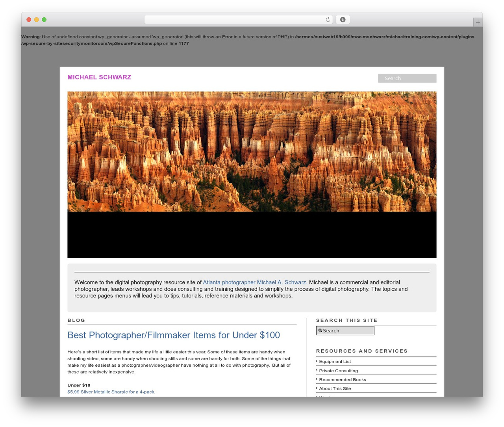Click the BLOG section heading

point(76,320)
